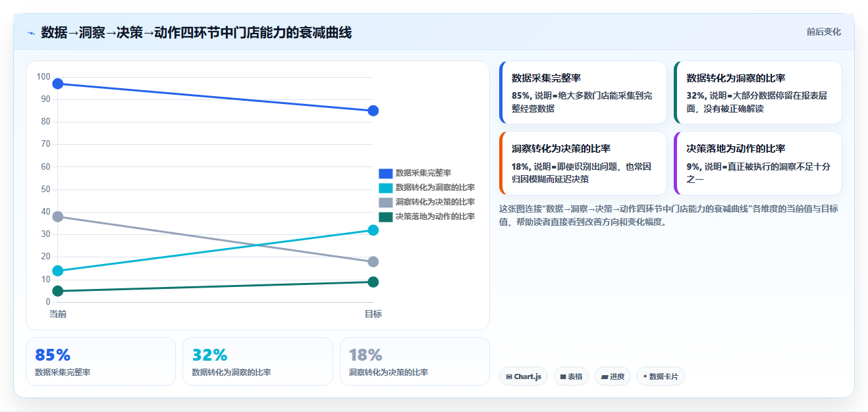Click the icon inside 进度 chip
Image resolution: width=868 pixels, height=412 pixels.
pyautogui.click(x=604, y=377)
